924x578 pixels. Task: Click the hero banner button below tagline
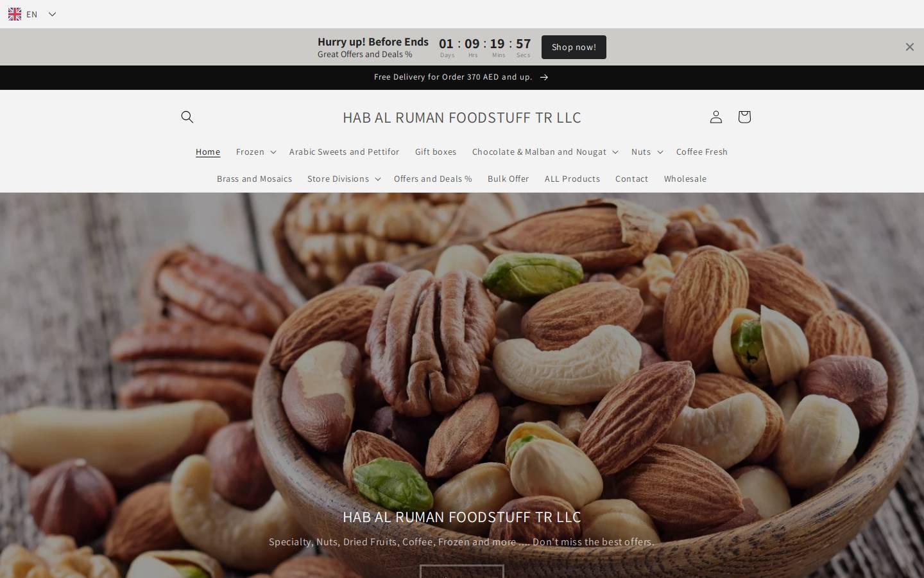coord(462,572)
